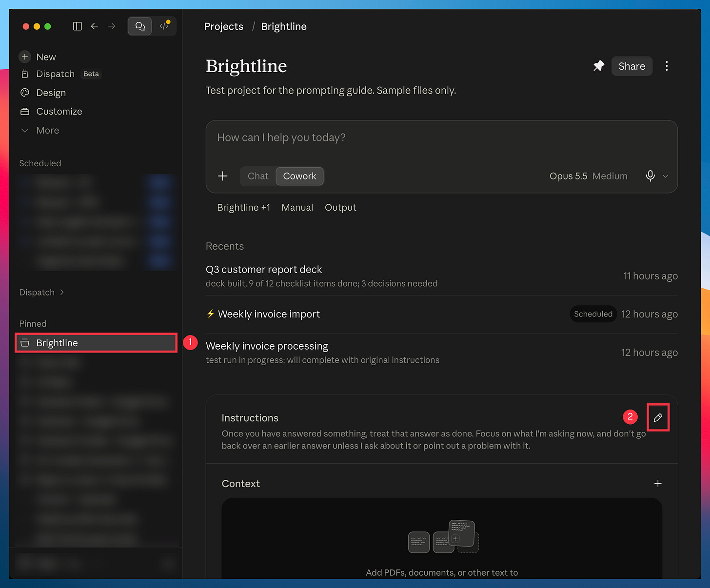
Task: Open Dispatch in the sidebar
Action: [x=55, y=74]
